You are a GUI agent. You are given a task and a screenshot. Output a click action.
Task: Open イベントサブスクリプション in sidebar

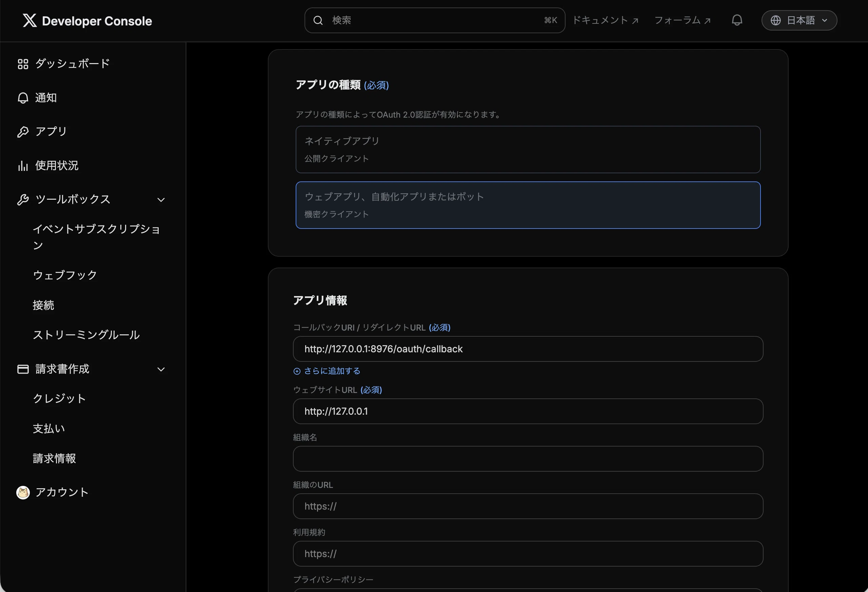(96, 237)
